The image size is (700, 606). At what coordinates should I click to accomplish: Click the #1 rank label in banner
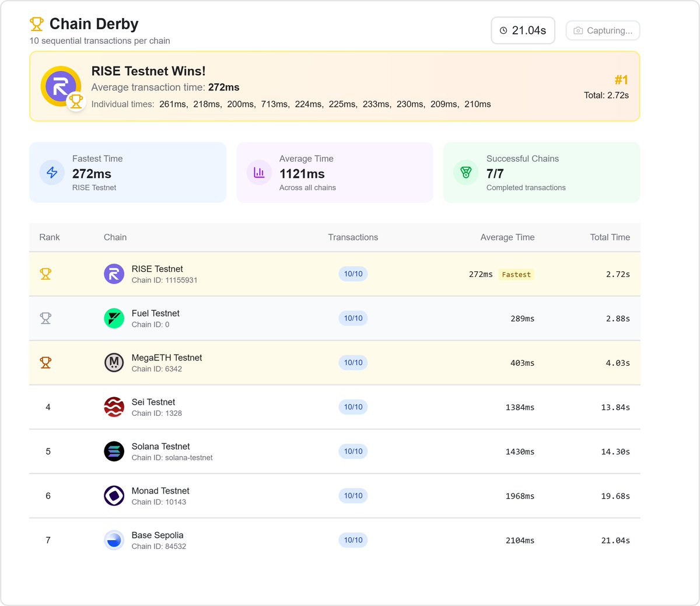coord(621,80)
